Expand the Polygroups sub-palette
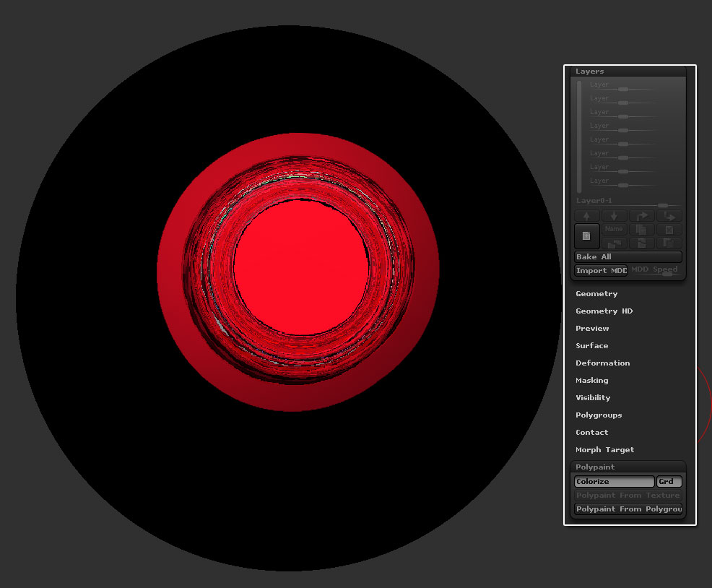The width and height of the screenshot is (712, 588). tap(599, 415)
